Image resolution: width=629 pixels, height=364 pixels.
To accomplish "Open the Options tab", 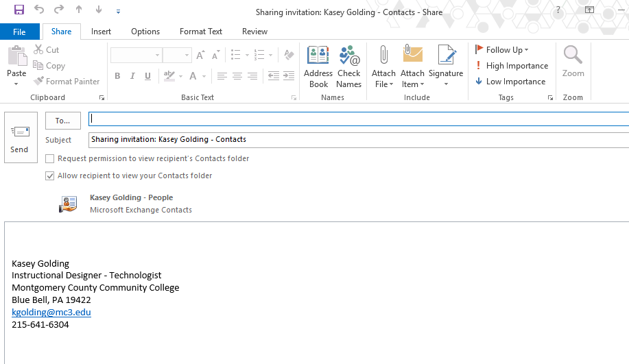I will (145, 32).
